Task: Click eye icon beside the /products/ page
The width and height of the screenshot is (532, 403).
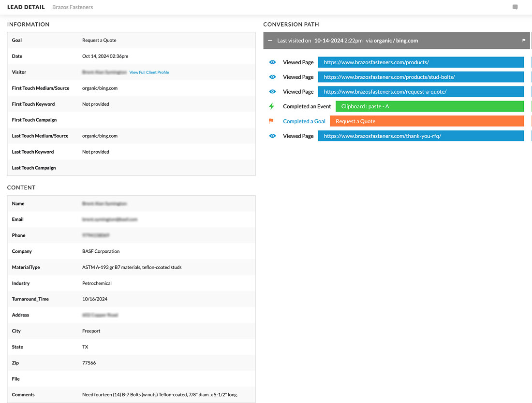Action: (x=272, y=62)
